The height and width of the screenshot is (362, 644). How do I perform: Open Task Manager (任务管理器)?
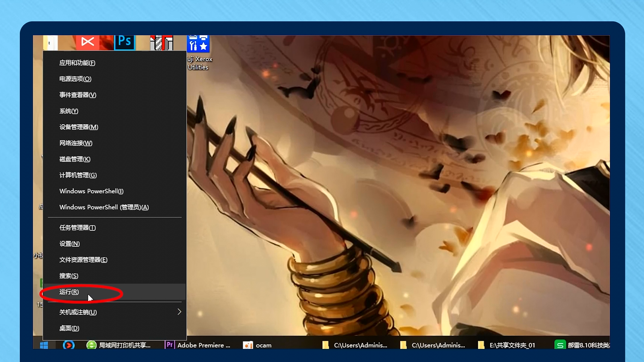coord(115,228)
